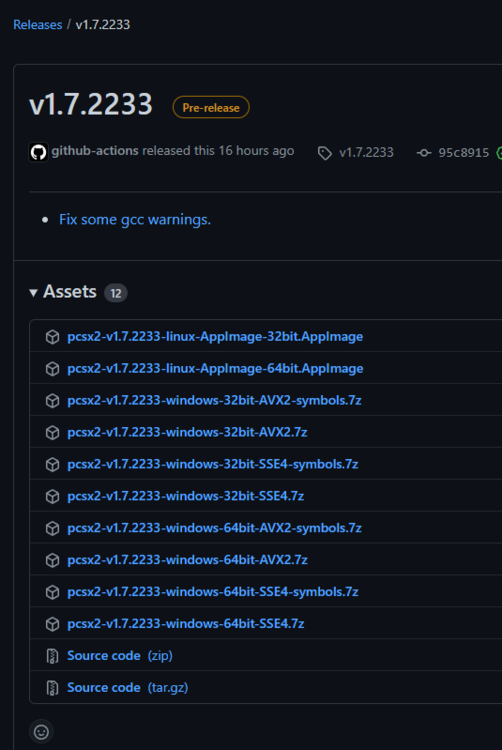Image resolution: width=502 pixels, height=750 pixels.
Task: Download pcsx2-v1.7.2233-linux-AppImage-64bit.AppImage
Action: (215, 368)
